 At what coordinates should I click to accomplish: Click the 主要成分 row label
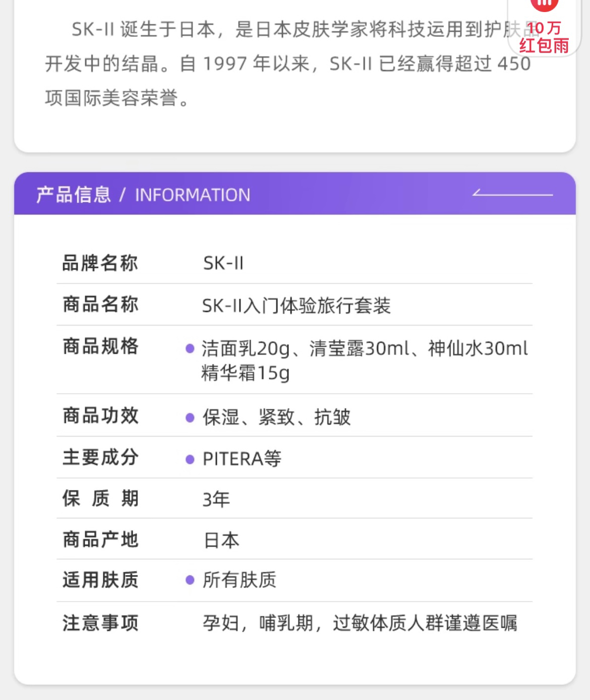(x=100, y=457)
